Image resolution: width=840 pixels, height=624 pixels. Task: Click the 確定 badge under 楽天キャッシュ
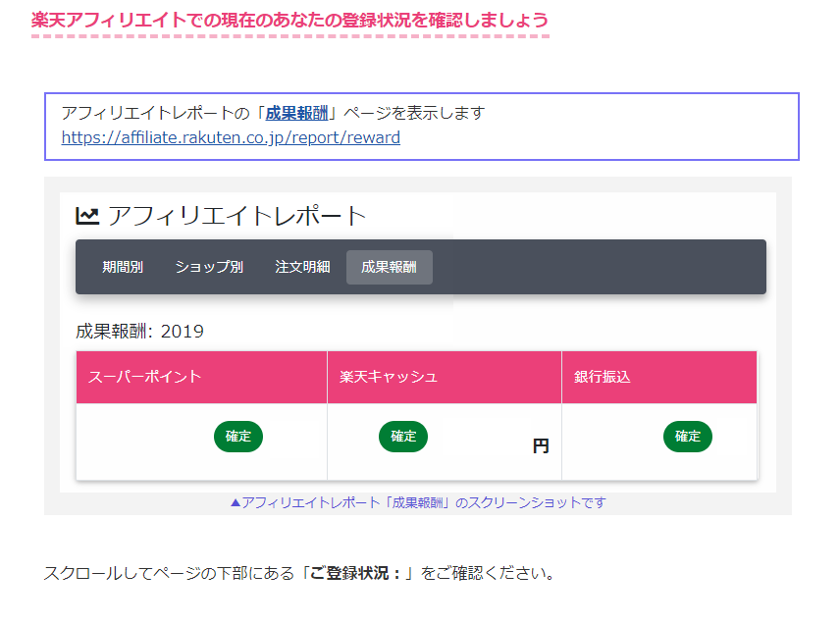(403, 437)
